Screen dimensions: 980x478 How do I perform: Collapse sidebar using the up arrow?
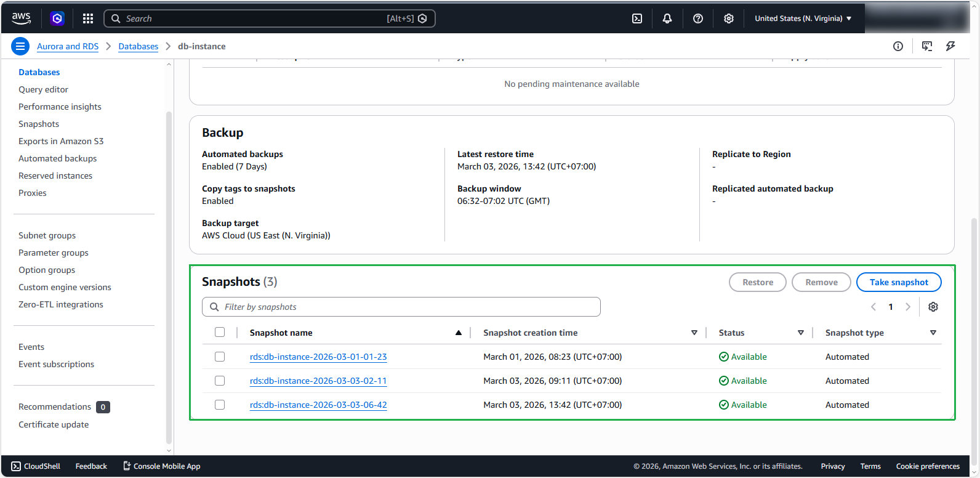(169, 65)
